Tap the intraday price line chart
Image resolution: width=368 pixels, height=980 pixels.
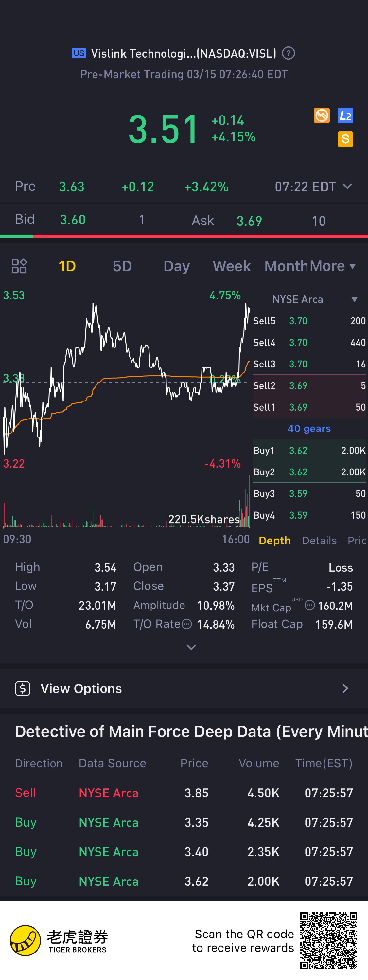(x=126, y=379)
